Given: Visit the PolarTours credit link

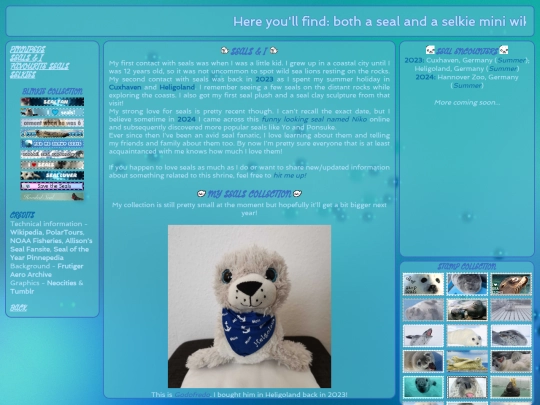Looking at the screenshot, I should pos(64,232).
